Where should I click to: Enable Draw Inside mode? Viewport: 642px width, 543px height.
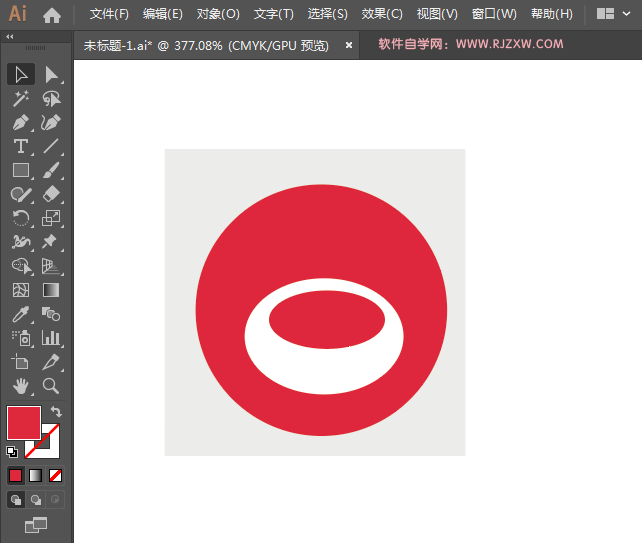click(55, 500)
